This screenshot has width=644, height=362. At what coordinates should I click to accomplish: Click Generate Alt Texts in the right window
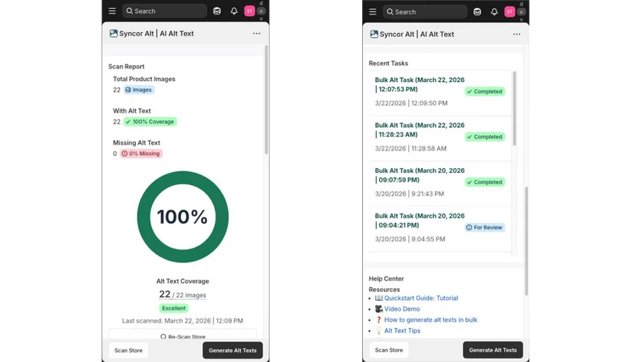pos(493,350)
